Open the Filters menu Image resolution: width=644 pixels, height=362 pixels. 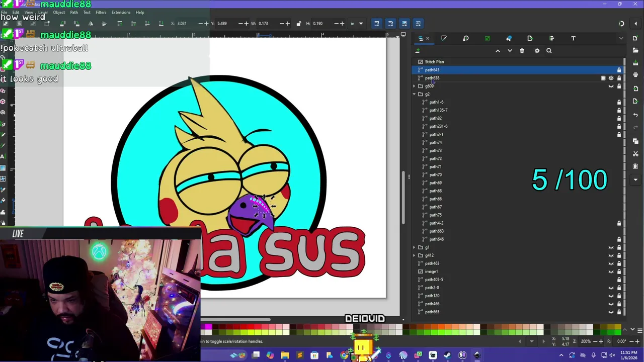(101, 12)
